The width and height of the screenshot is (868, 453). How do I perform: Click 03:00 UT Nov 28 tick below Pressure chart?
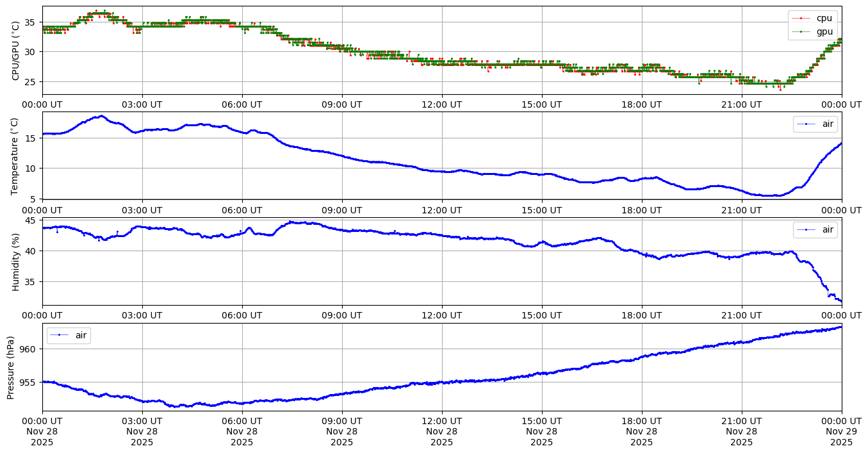point(142,421)
